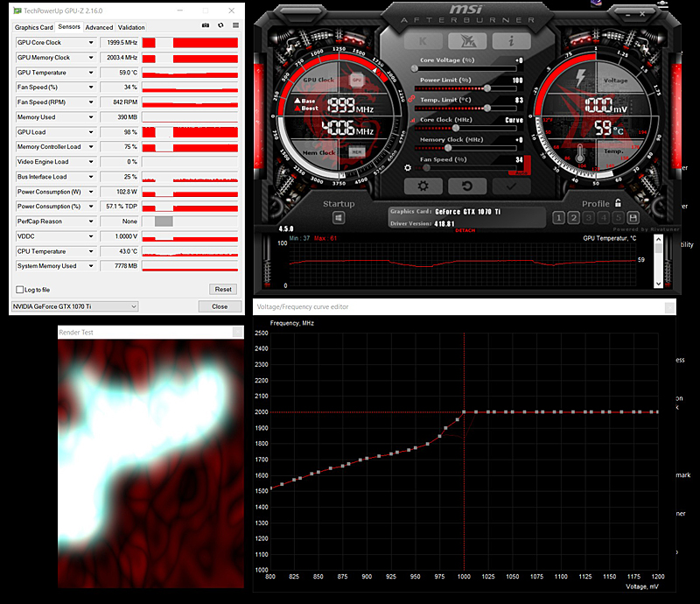Screen dimensions: 700x604
Task: Click the Memory Clock slider handle
Action: pyautogui.click(x=448, y=148)
